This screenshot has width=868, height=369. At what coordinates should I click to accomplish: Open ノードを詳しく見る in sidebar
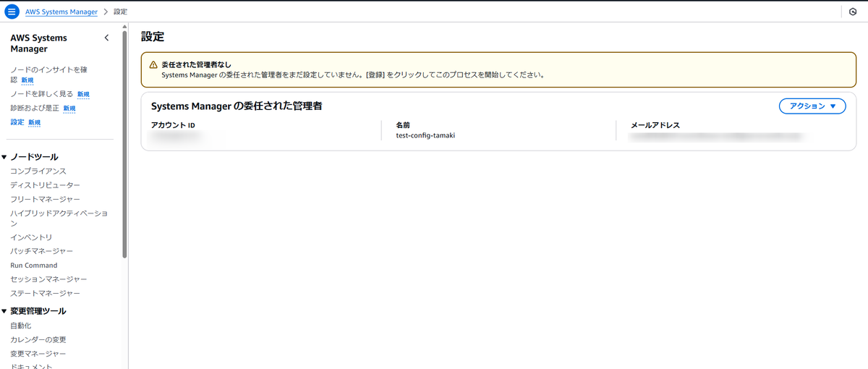(42, 94)
